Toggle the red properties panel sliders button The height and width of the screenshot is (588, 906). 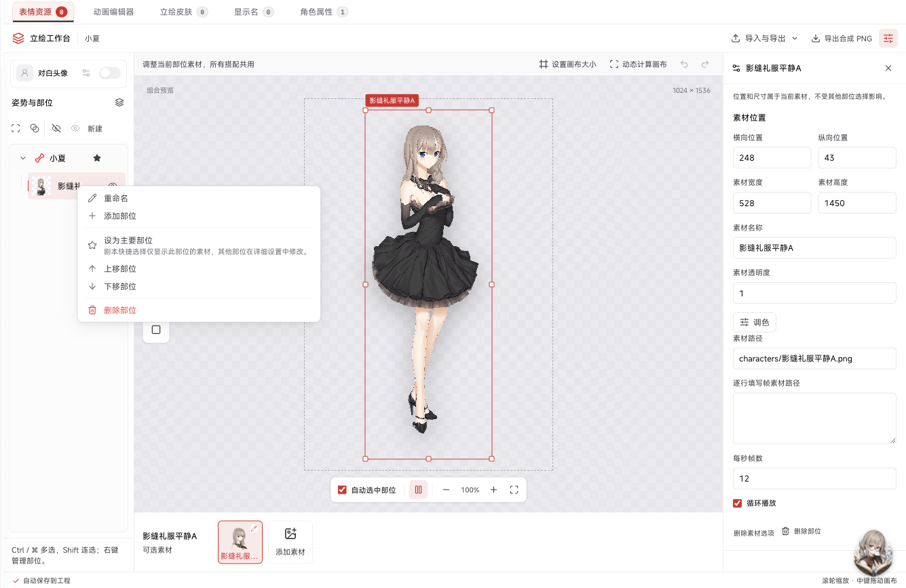(888, 39)
